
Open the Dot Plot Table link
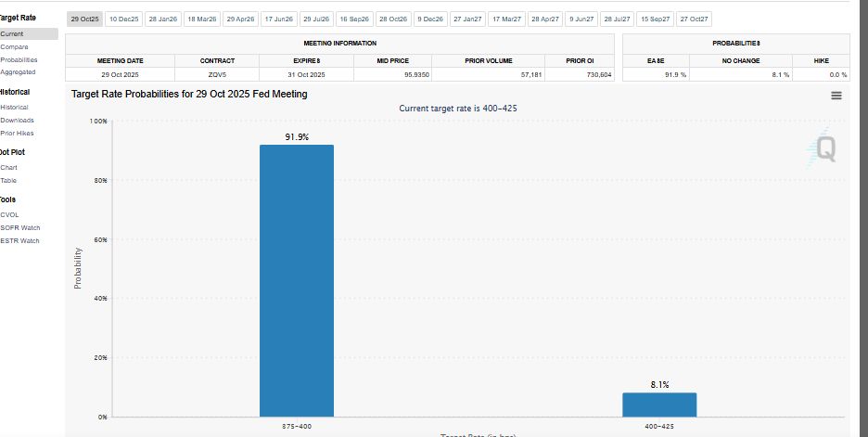pos(9,180)
